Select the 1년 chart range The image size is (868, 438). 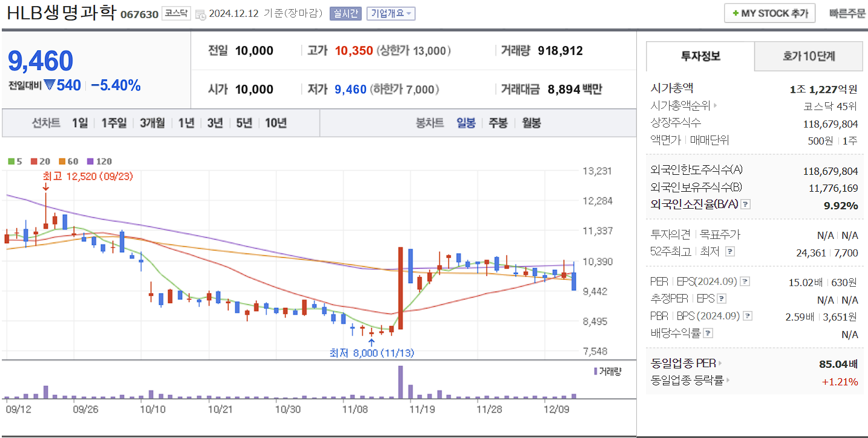point(185,123)
